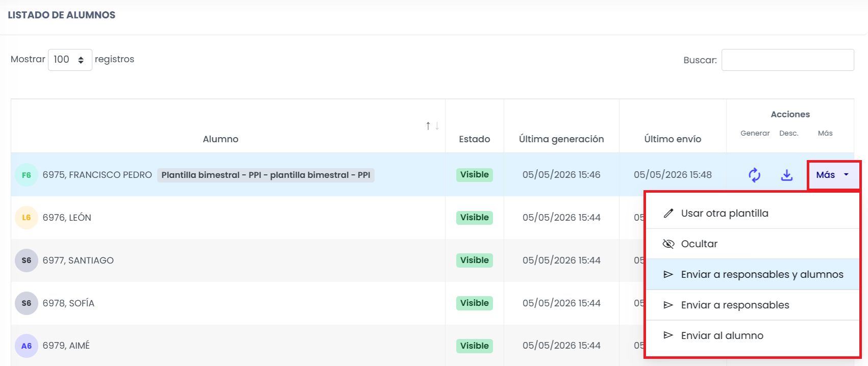Image resolution: width=868 pixels, height=366 pixels.
Task: Select Ocultar in the dropdown menu
Action: [753, 244]
